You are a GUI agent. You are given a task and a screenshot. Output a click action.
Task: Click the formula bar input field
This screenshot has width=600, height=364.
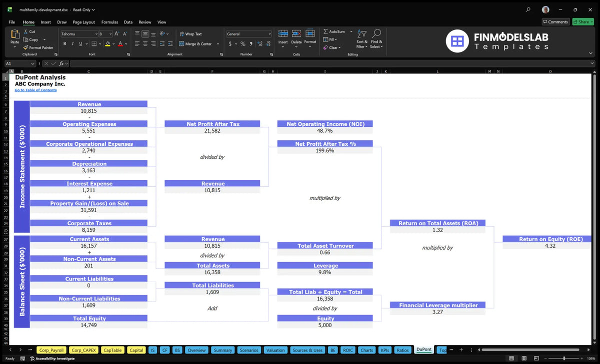pos(332,64)
